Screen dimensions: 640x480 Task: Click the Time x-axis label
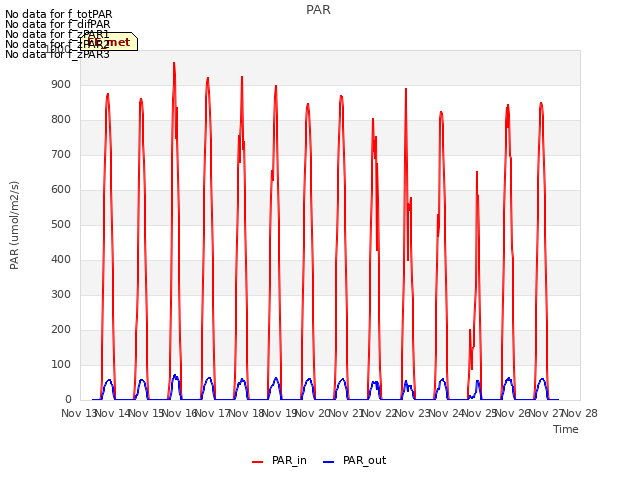click(x=566, y=429)
